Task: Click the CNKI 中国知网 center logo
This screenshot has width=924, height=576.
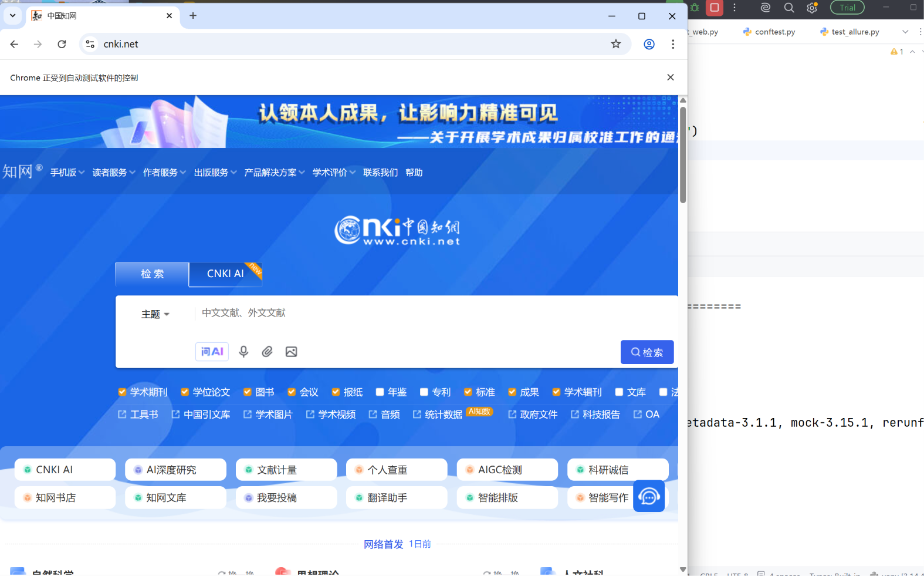Action: [x=397, y=231]
